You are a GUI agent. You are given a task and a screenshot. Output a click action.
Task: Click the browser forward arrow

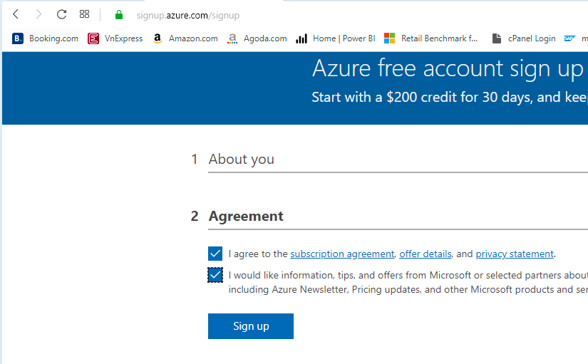pyautogui.click(x=38, y=15)
